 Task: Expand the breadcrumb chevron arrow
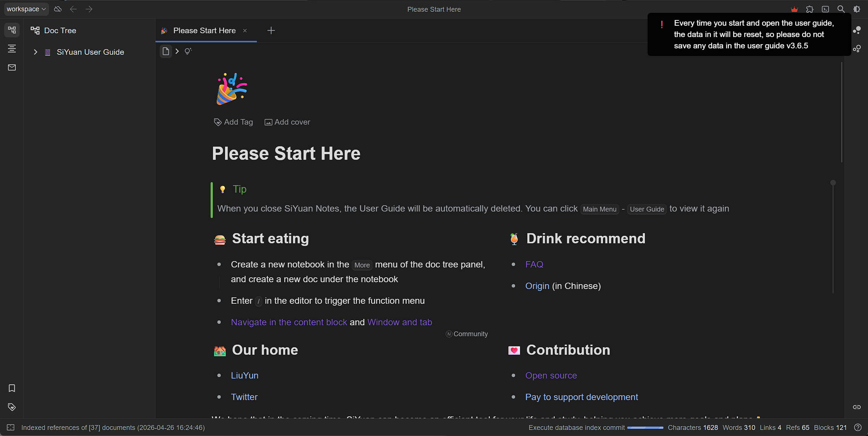tap(177, 51)
